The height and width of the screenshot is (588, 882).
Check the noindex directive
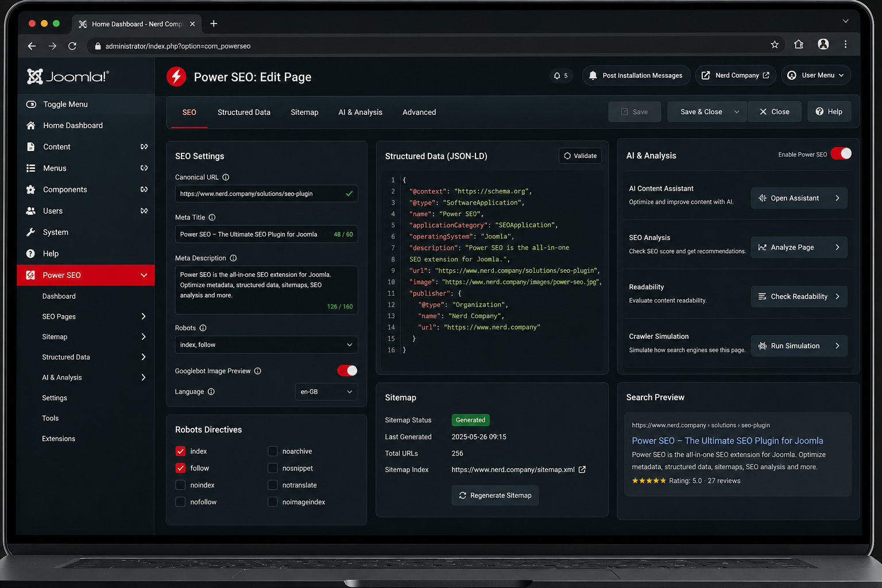tap(180, 485)
